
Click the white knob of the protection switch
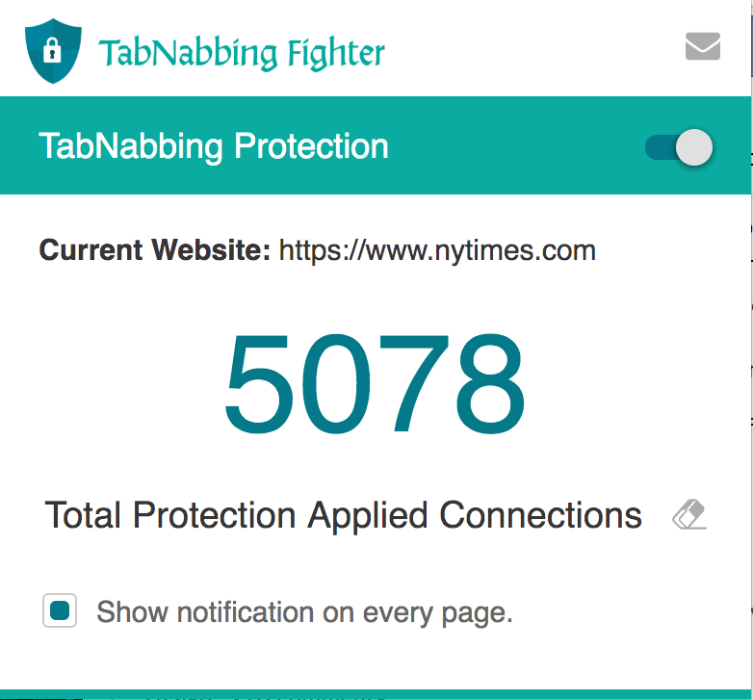[694, 147]
